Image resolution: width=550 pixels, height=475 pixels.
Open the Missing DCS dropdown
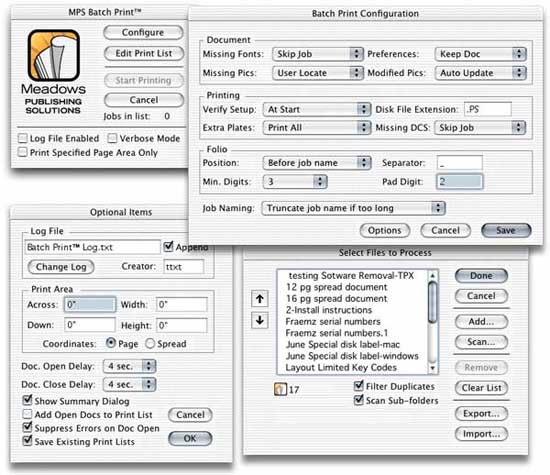[480, 128]
